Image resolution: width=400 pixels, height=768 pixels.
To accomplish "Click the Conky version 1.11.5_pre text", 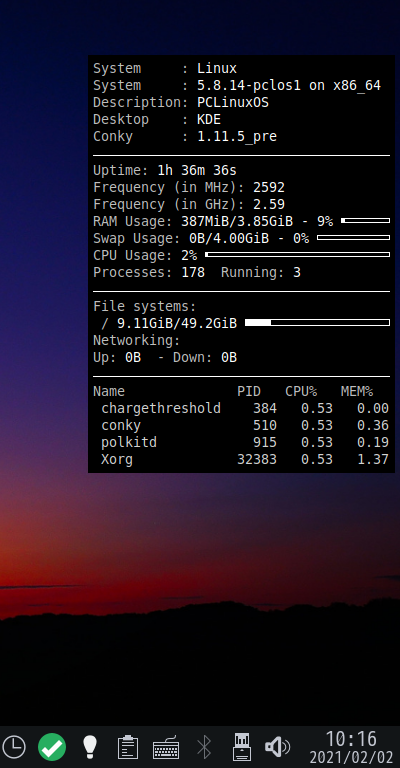I will [x=237, y=137].
